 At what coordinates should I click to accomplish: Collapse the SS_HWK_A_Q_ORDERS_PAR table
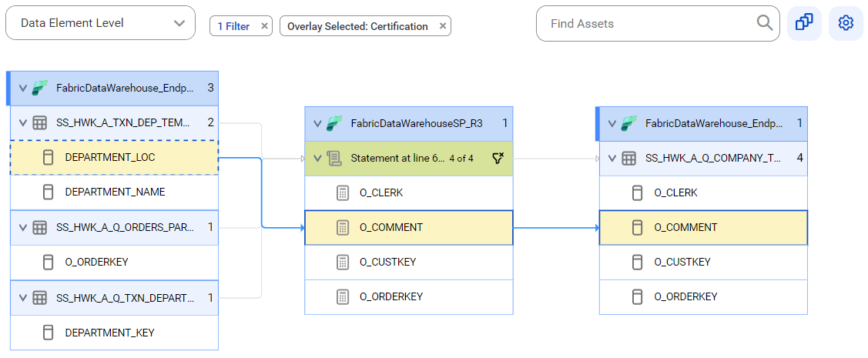pyautogui.click(x=22, y=227)
